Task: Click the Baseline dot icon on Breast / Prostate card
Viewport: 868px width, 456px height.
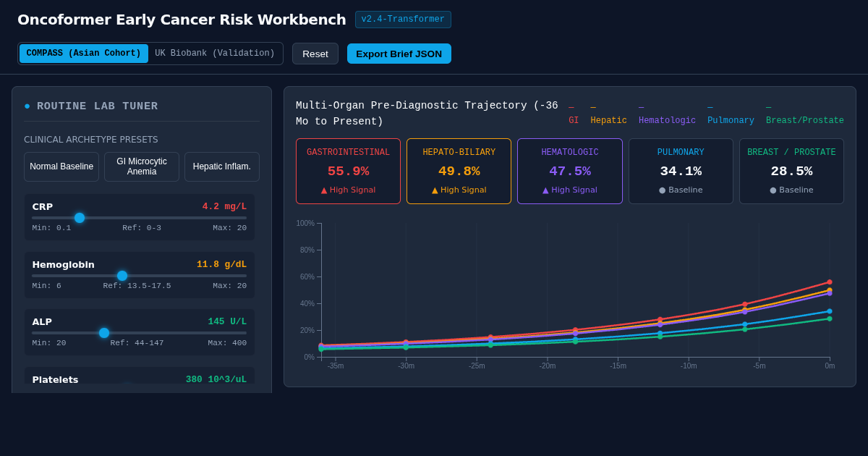Action: 773,190
